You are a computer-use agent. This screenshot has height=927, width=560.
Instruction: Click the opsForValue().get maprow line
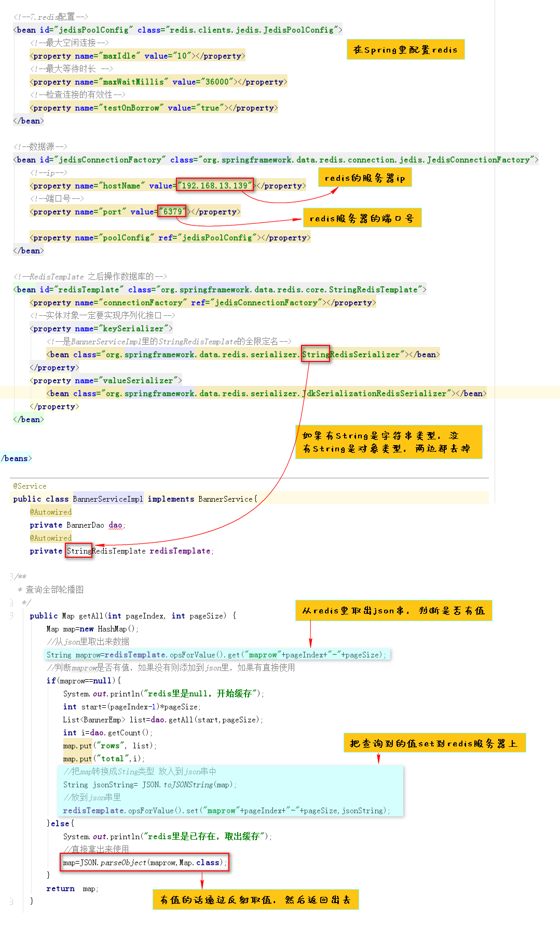click(x=216, y=655)
